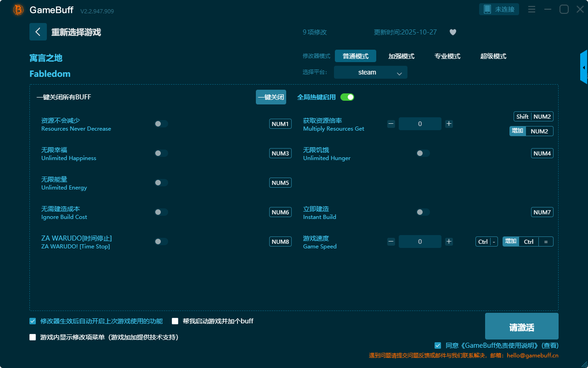Click plus to increase Game Speed
Image resolution: width=588 pixels, height=368 pixels.
pos(449,241)
